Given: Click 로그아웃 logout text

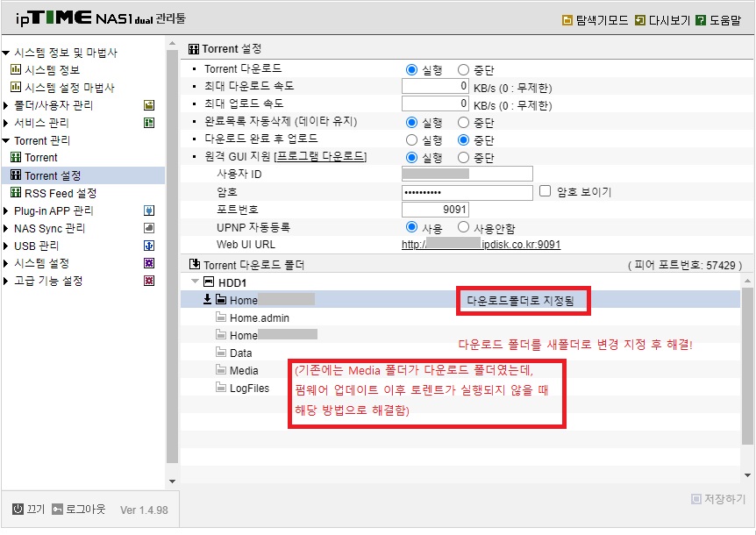Looking at the screenshot, I should (x=85, y=509).
